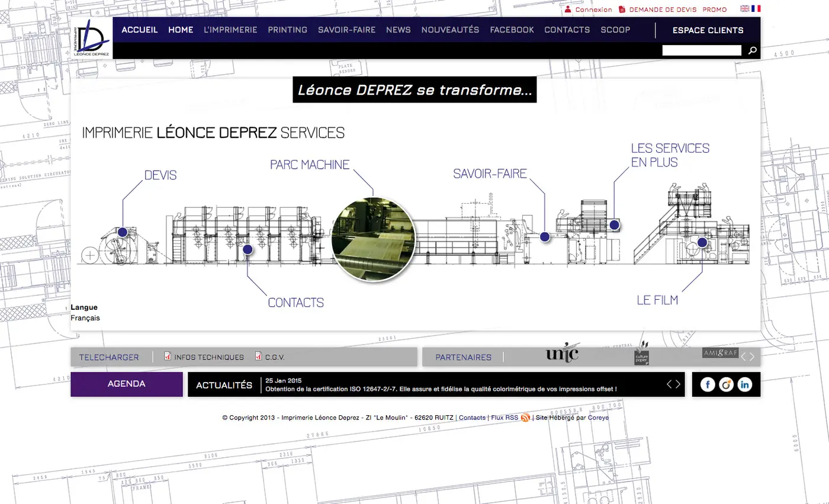The height and width of the screenshot is (504, 829).
Task: Select the Français language text
Action: pos(85,318)
